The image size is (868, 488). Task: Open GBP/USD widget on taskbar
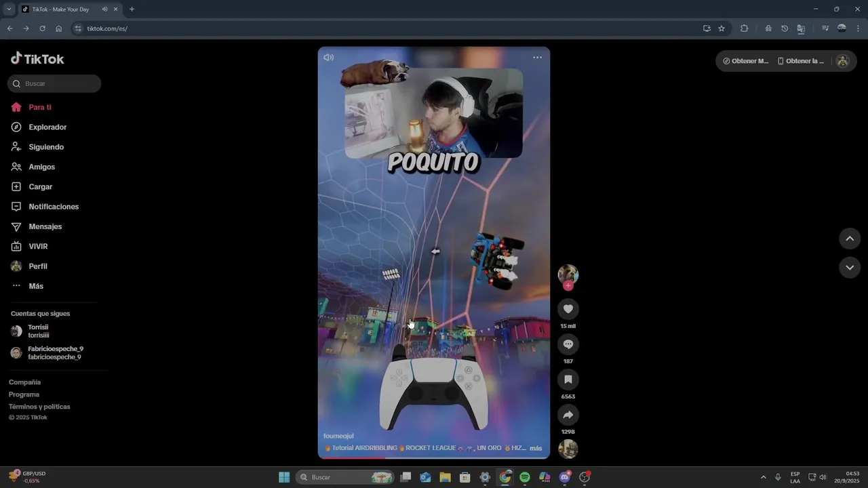27,477
